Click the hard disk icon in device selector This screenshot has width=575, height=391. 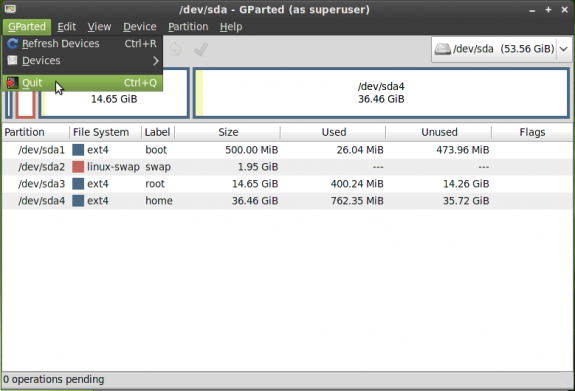(443, 49)
